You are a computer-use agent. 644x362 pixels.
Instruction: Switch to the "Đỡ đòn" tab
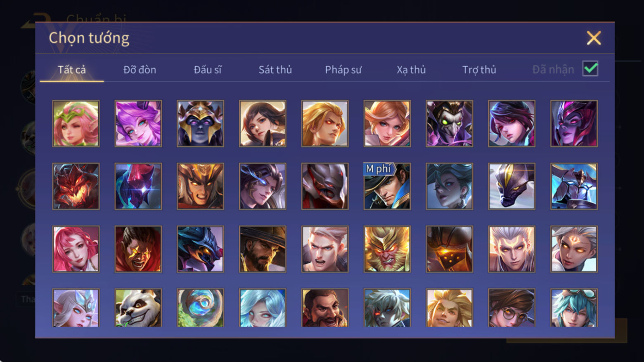click(x=140, y=70)
